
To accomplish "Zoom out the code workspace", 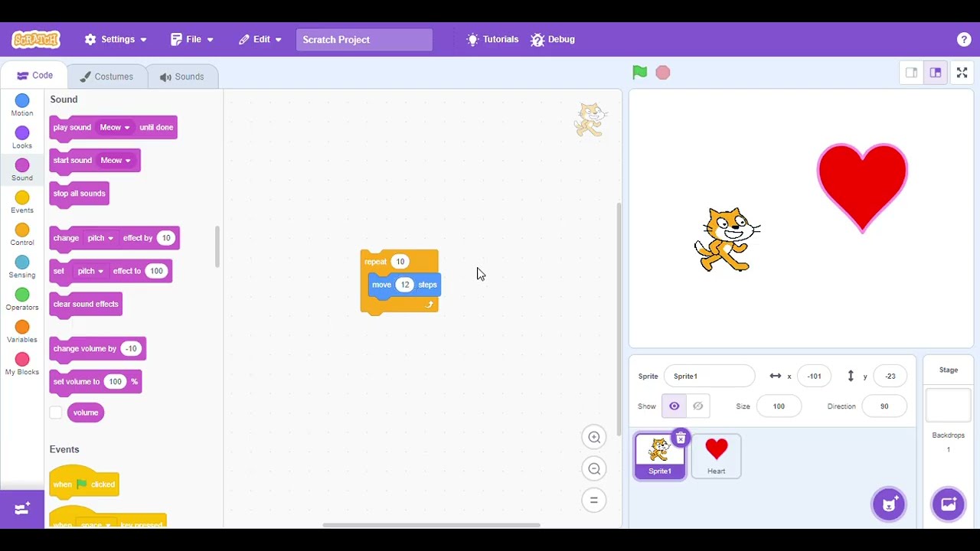I will (594, 468).
